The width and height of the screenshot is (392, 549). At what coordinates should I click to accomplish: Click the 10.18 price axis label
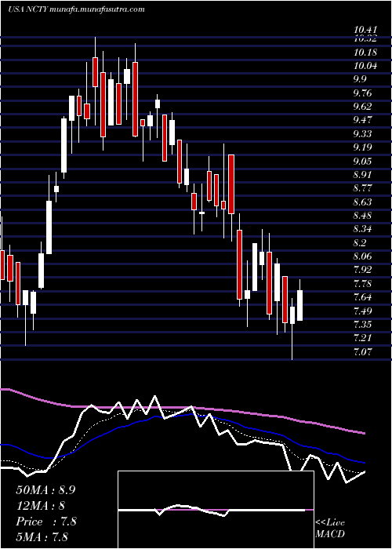365,53
